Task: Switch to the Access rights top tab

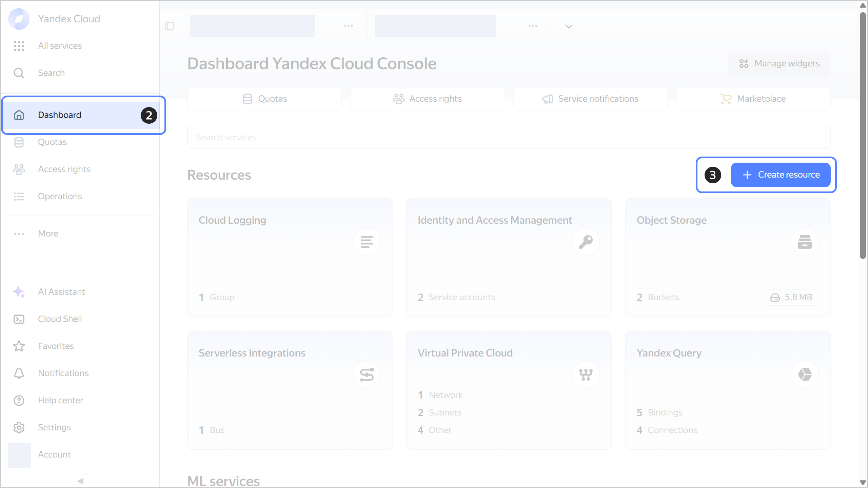Action: 427,99
